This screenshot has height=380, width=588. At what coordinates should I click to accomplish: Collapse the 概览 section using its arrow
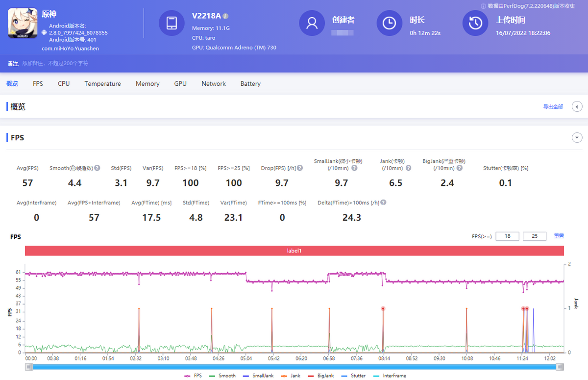[577, 106]
